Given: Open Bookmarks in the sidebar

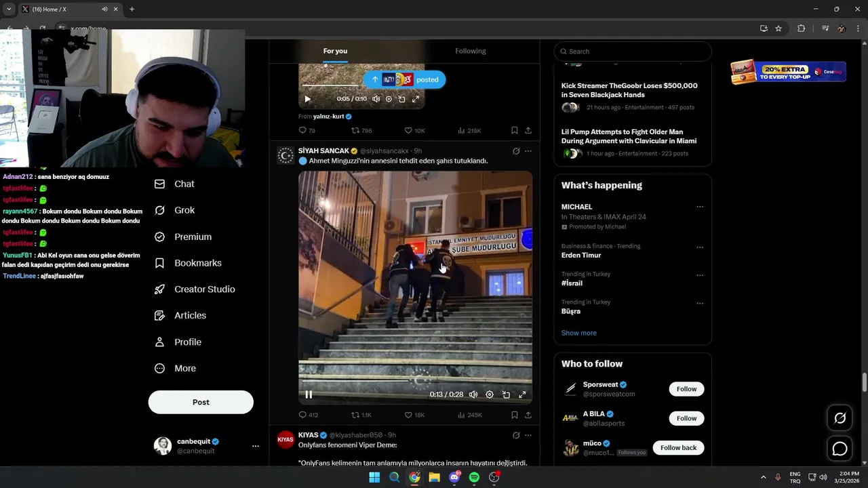Looking at the screenshot, I should pos(188,263).
